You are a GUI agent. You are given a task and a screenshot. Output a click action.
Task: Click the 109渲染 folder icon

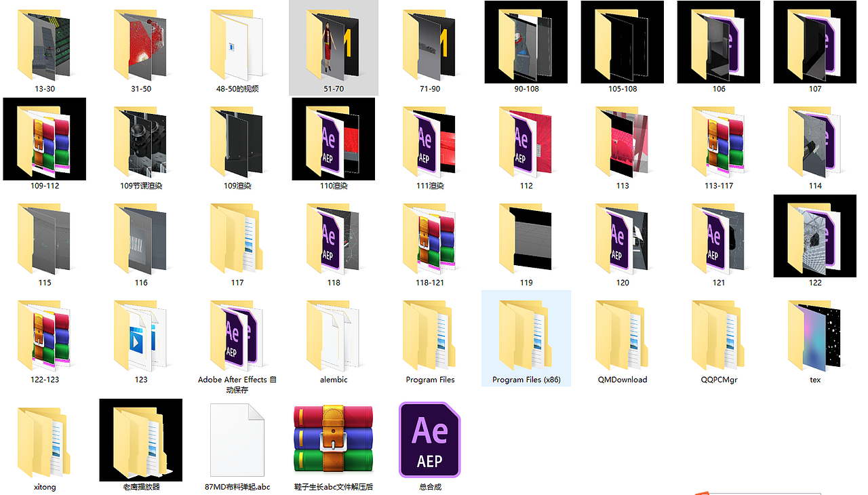point(237,142)
